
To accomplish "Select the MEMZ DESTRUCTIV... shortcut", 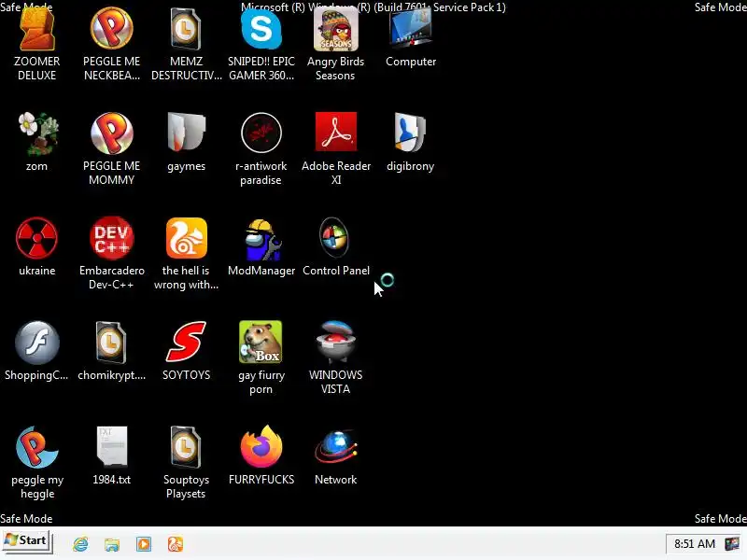I will 186,30.
